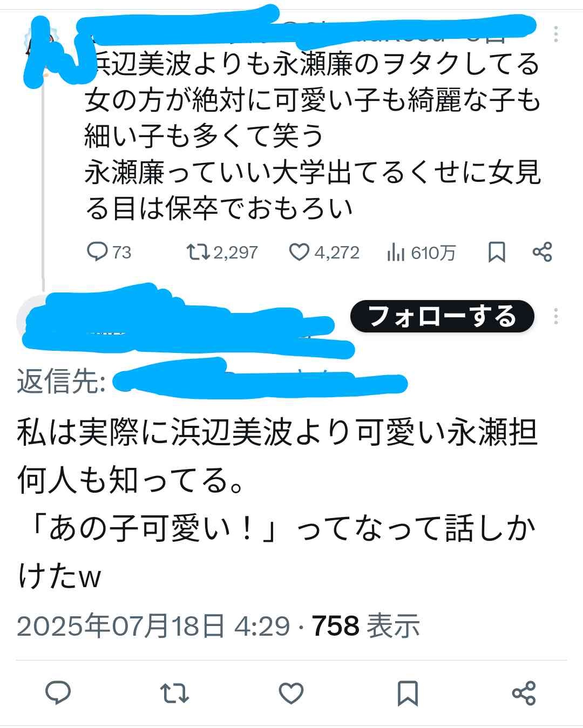This screenshot has height=728, width=583.
Task: Open the top tweet's three-dot menu
Action: (555, 34)
